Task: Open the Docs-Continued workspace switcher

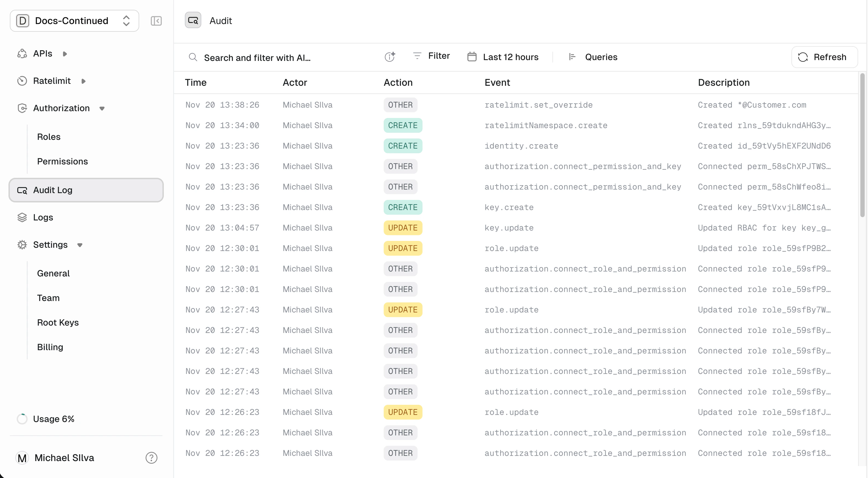Action: pyautogui.click(x=74, y=21)
